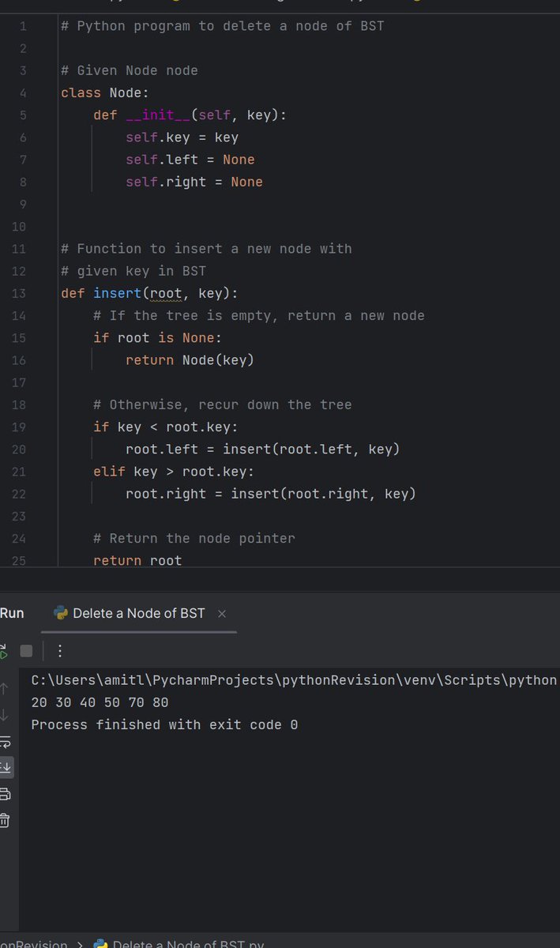Click the Run tool window title
This screenshot has height=948, width=560.
[x=12, y=613]
